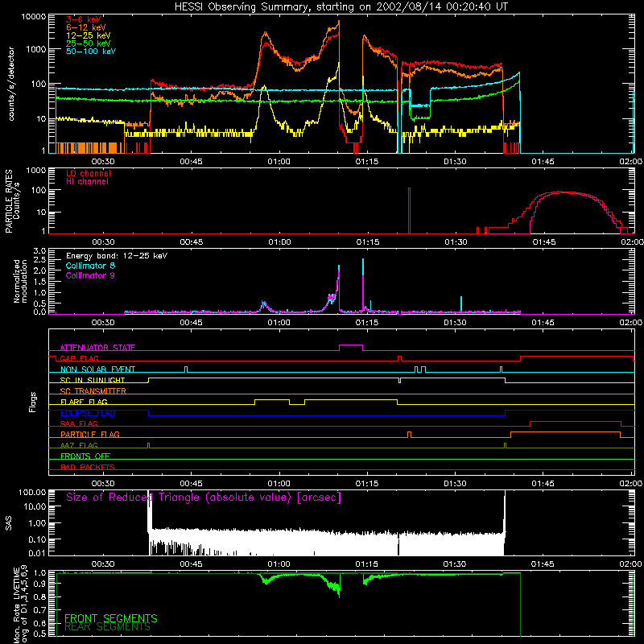Select the 12-25 keV legend label

click(x=89, y=35)
